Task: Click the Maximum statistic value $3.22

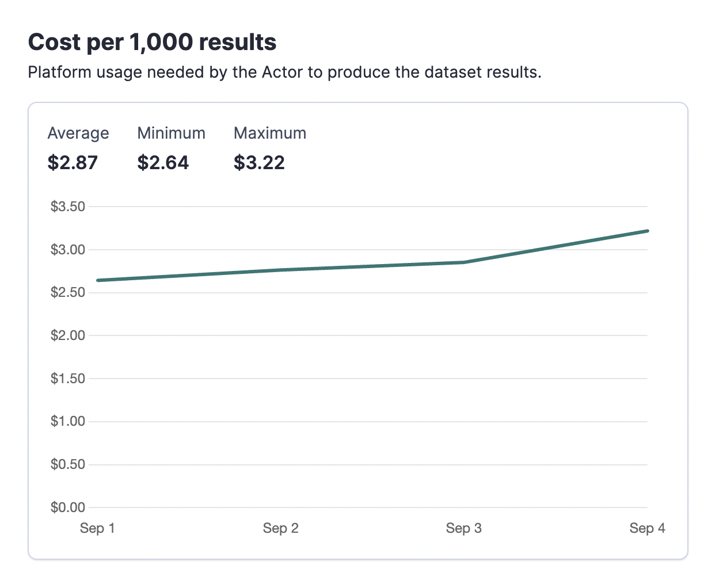Action: (259, 162)
